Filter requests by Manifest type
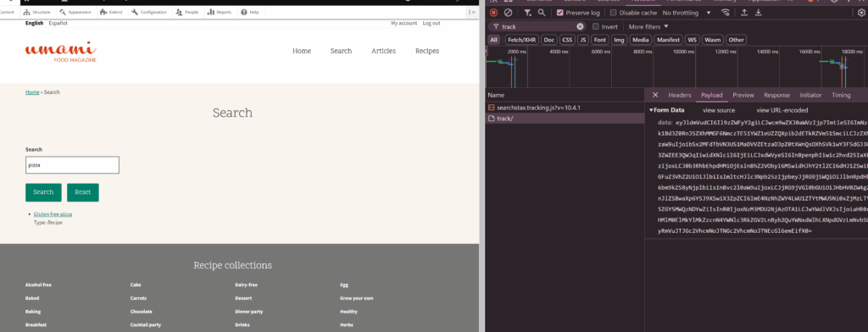This screenshot has width=868, height=332. (668, 40)
